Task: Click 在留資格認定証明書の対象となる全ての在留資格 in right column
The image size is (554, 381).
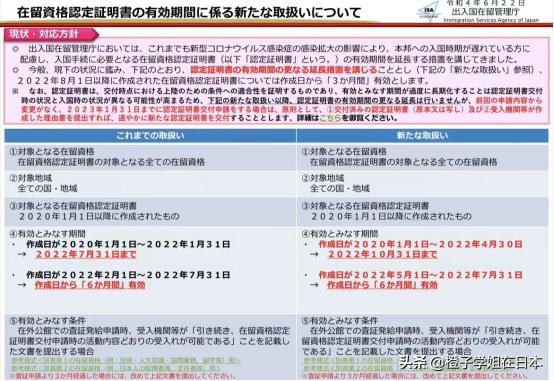Action: (x=404, y=162)
